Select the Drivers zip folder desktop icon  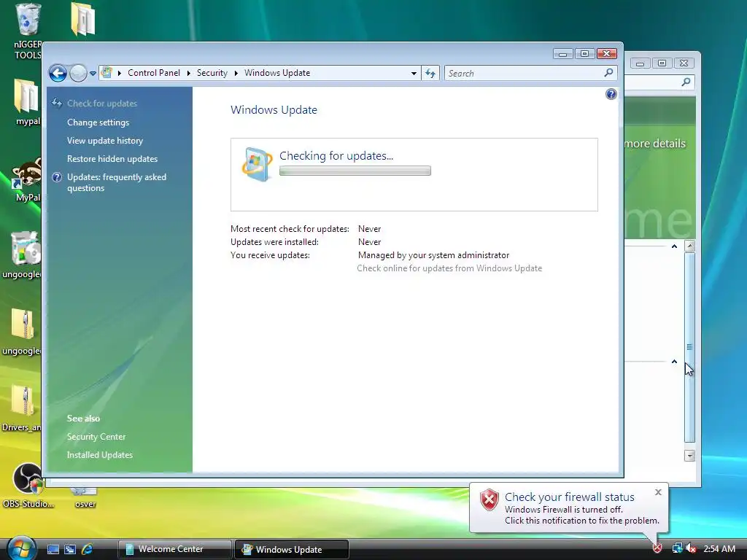pyautogui.click(x=23, y=400)
